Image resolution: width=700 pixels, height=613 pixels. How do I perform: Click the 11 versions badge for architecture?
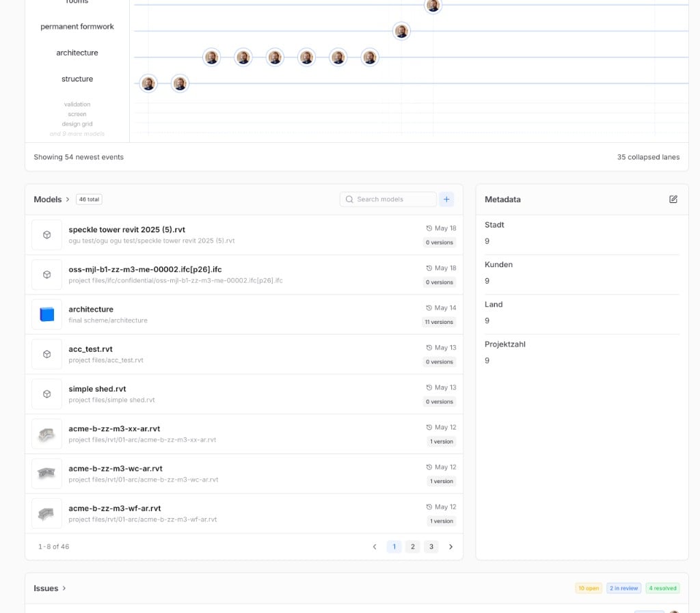click(439, 322)
